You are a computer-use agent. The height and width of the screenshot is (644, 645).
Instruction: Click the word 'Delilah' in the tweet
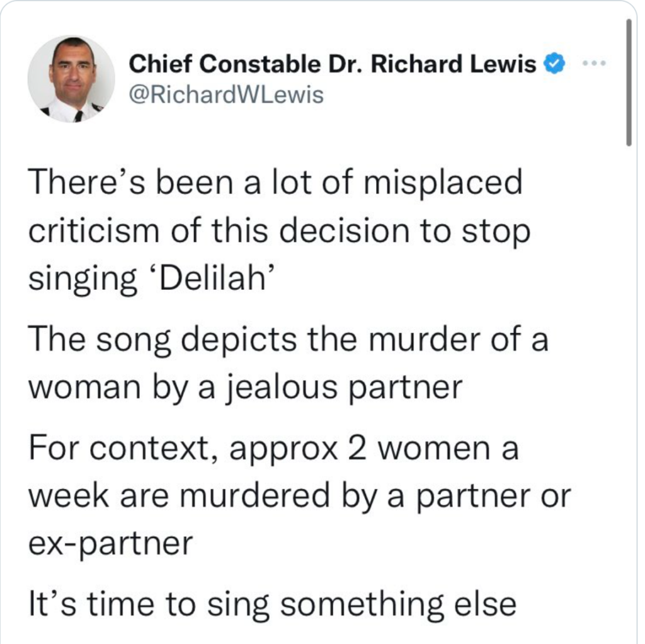(x=217, y=278)
